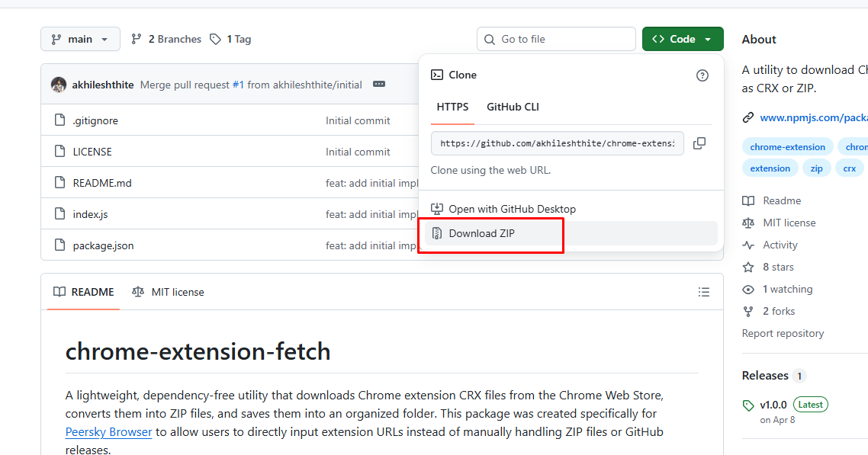
Task: Switch to the GitHub CLI tab
Action: coord(513,107)
